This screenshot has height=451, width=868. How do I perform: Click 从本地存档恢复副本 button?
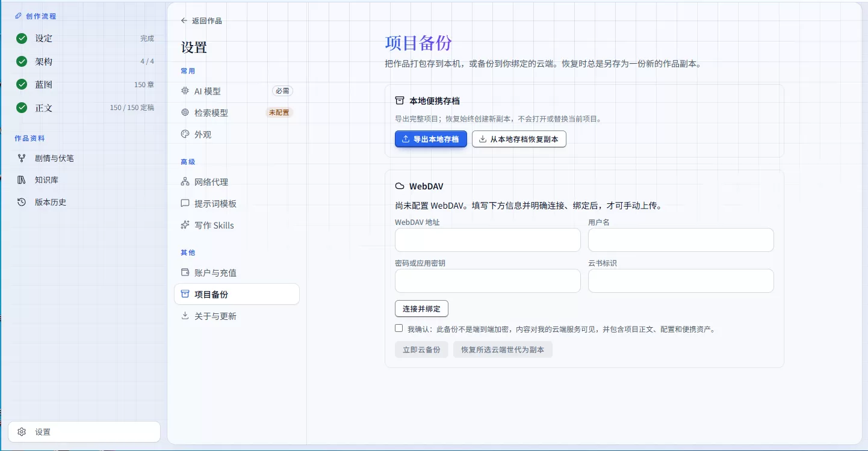519,139
